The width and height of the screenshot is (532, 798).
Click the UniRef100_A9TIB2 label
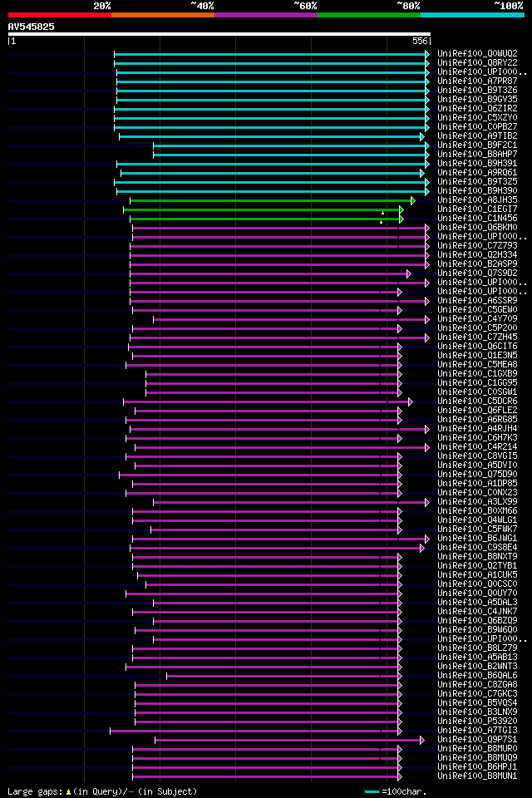click(477, 135)
